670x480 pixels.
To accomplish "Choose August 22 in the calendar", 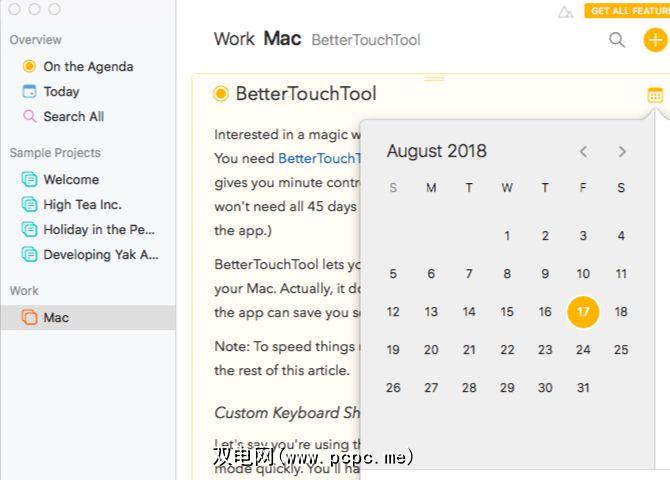I will pyautogui.click(x=507, y=350).
